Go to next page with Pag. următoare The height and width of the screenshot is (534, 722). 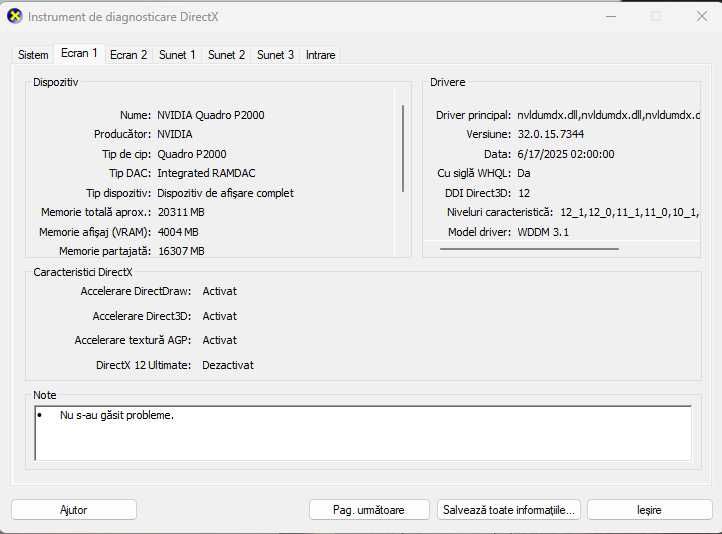point(369,510)
